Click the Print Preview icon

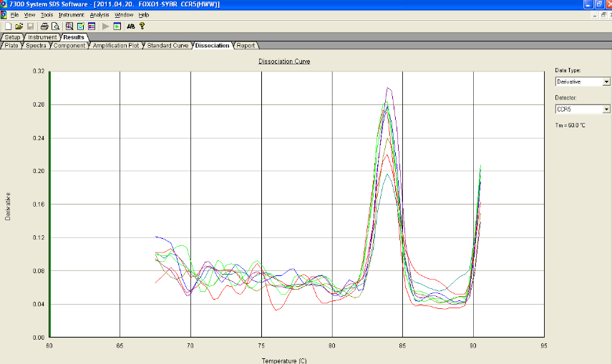54,26
